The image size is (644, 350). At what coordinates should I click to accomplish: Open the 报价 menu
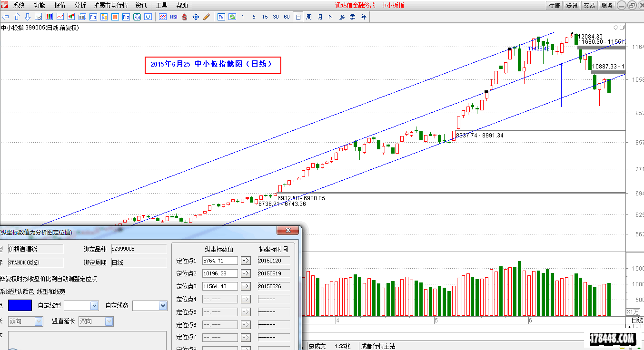[x=60, y=5]
